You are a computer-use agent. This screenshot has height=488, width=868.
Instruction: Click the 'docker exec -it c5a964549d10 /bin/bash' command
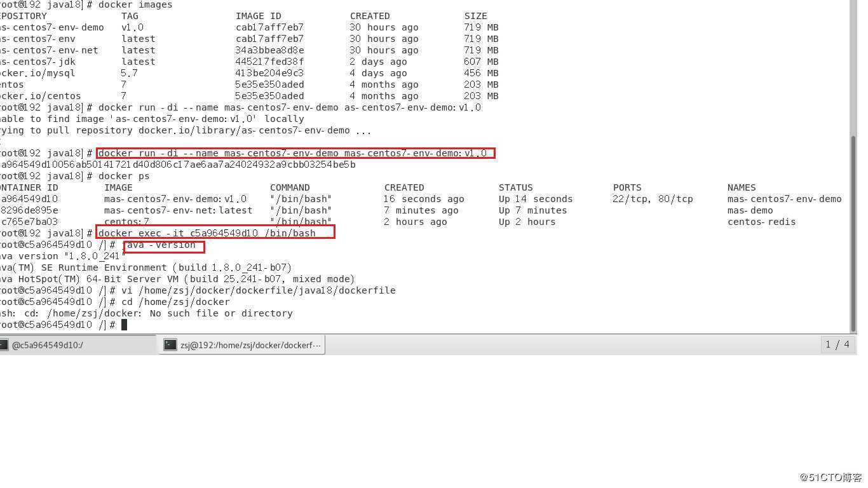207,233
